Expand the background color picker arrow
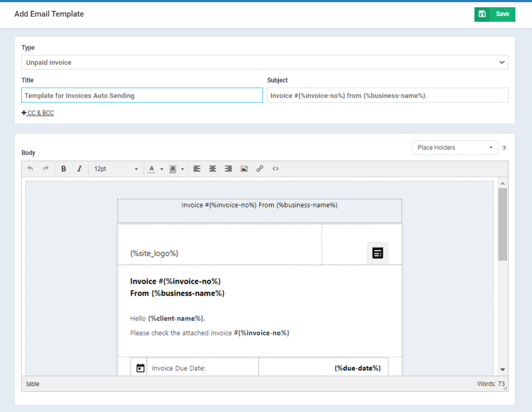Viewport: 532px width, 412px height. (182, 169)
